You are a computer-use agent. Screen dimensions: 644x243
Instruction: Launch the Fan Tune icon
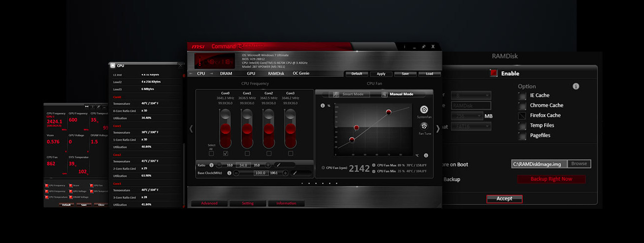424,126
